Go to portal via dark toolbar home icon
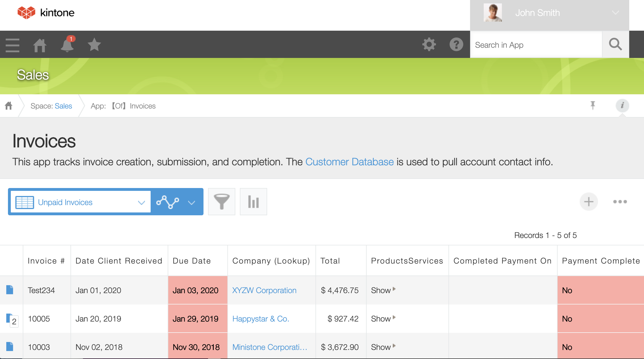 (40, 45)
